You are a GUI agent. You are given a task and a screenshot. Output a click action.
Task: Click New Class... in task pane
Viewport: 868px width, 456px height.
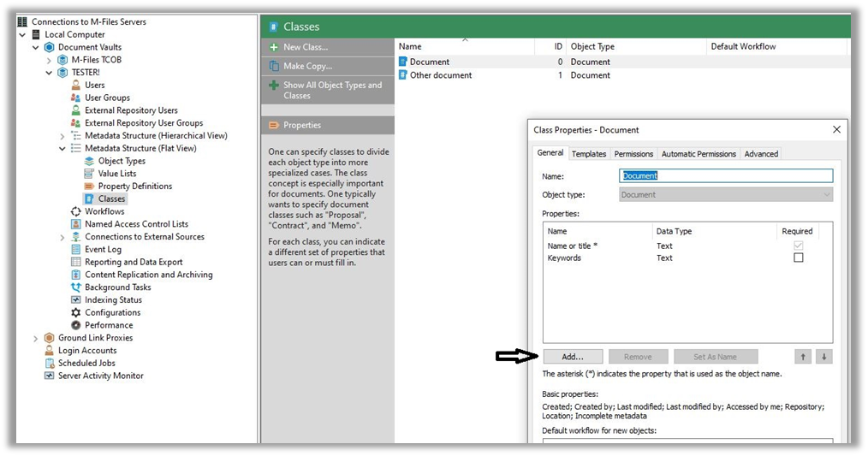coord(328,47)
